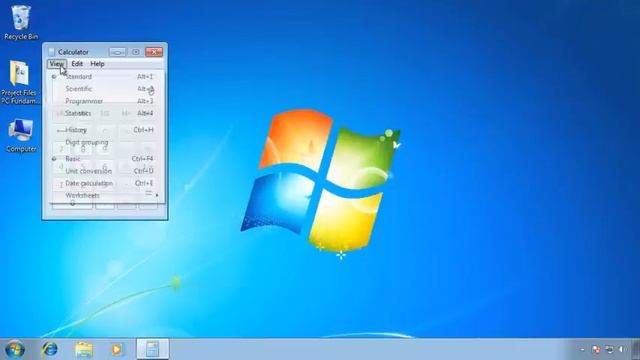
Task: Toggle History in the View menu
Action: [x=108, y=130]
